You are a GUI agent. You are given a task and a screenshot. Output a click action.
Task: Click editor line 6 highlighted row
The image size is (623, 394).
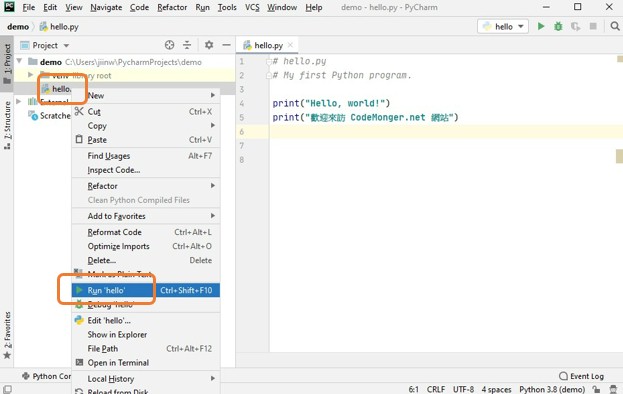pos(429,131)
